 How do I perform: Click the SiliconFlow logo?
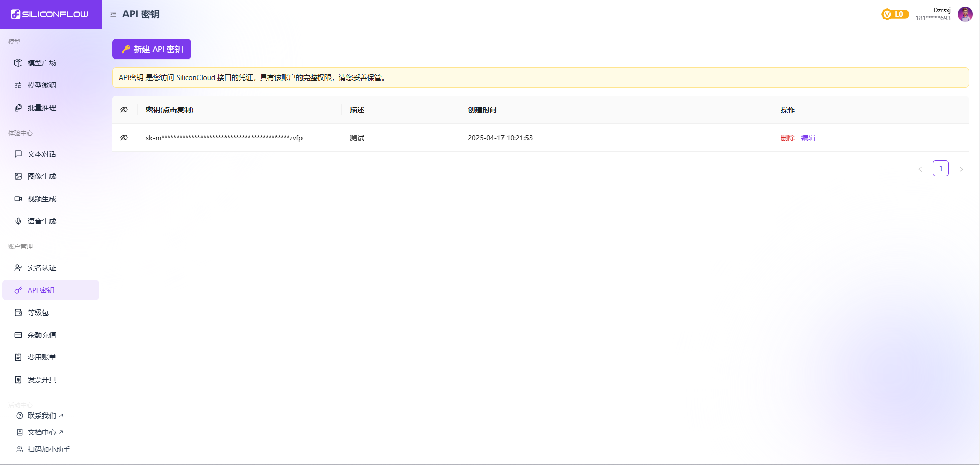(x=49, y=14)
